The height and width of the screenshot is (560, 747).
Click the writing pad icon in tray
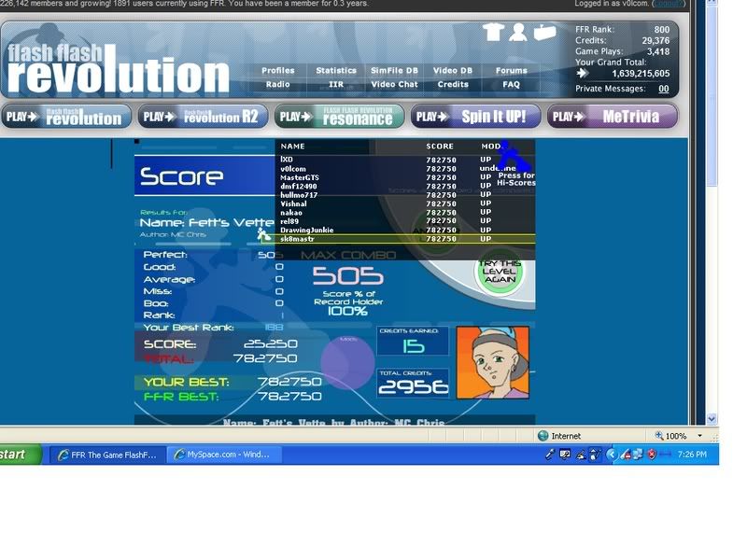[580, 455]
